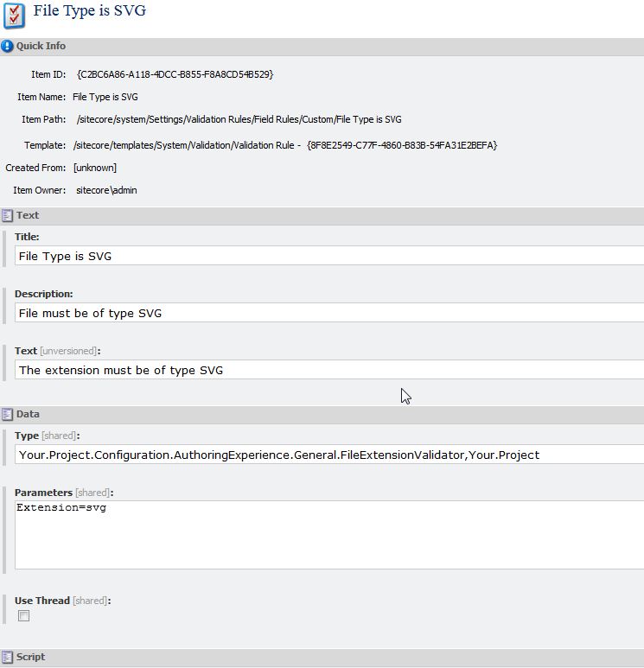Select the Item Name value File Type is SVG
The height and width of the screenshot is (668, 644).
click(105, 97)
